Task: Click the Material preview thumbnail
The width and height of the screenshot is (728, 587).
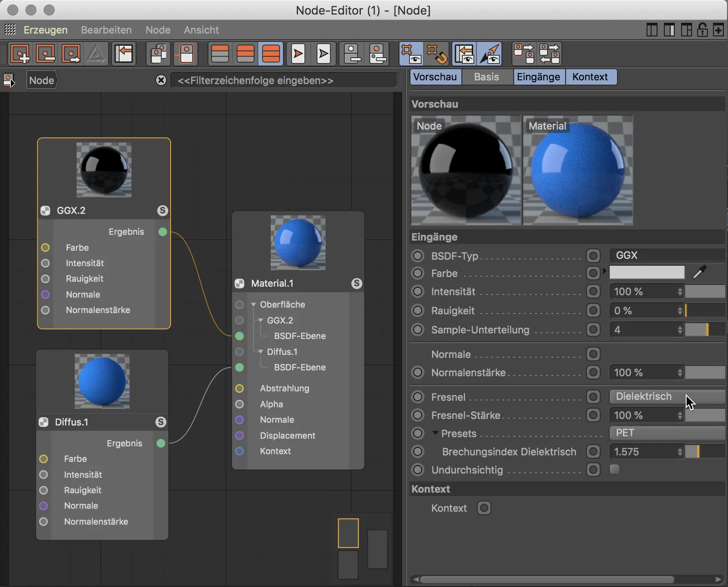Action: [578, 170]
